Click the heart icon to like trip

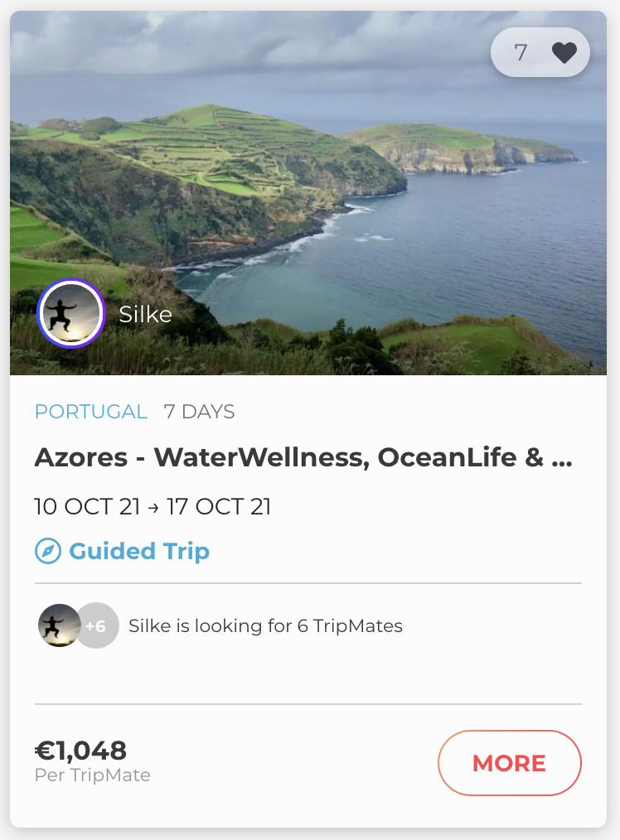564,53
